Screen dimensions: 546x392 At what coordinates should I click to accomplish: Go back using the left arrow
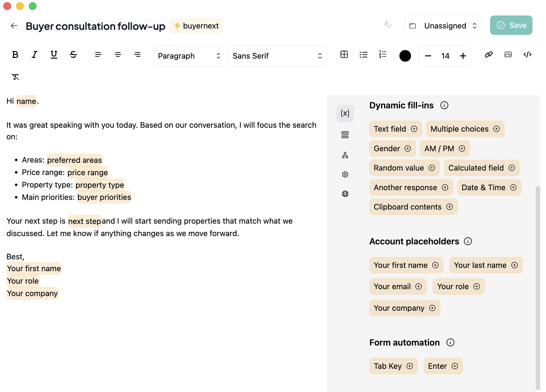pyautogui.click(x=14, y=26)
